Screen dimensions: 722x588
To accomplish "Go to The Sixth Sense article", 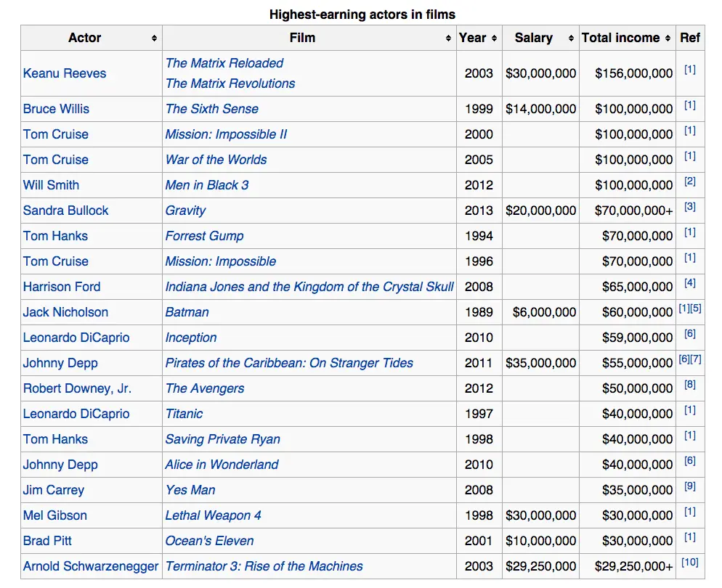I will (211, 109).
